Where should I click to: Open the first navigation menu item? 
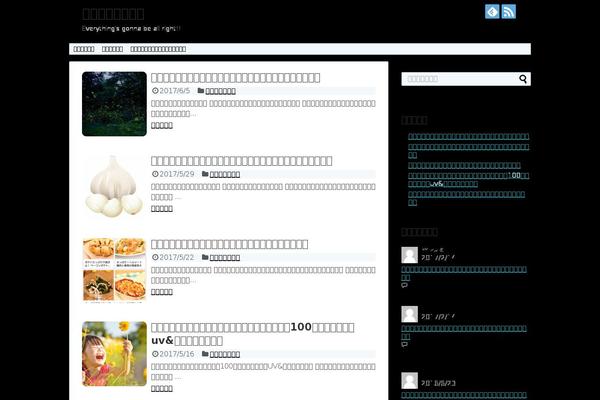[x=84, y=49]
